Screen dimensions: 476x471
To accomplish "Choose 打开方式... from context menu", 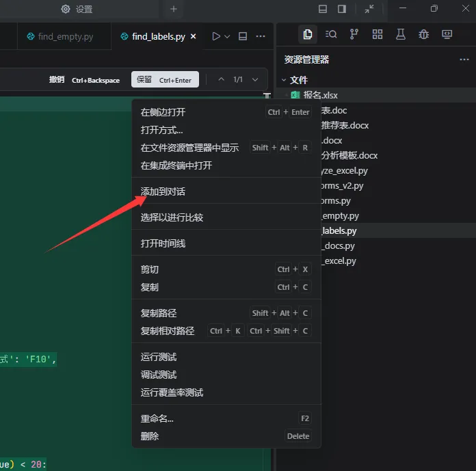I will [x=226, y=130].
